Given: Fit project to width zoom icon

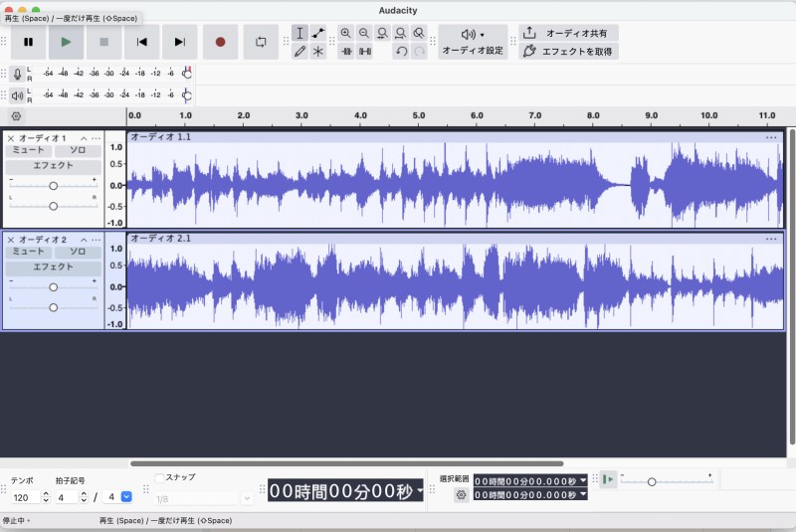Looking at the screenshot, I should (x=401, y=33).
